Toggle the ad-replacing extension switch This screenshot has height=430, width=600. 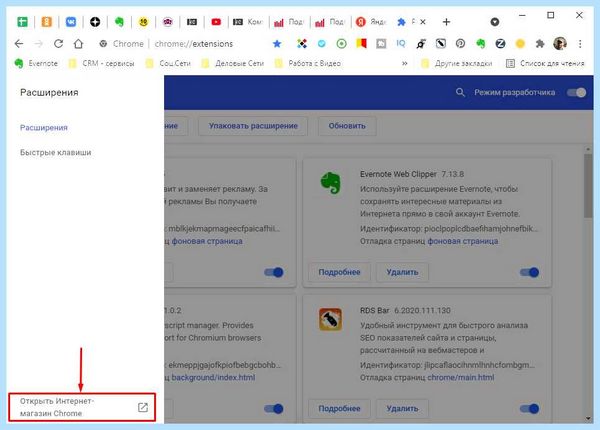point(274,272)
